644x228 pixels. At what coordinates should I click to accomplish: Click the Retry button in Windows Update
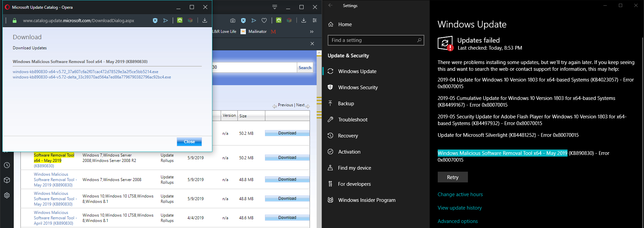452,177
